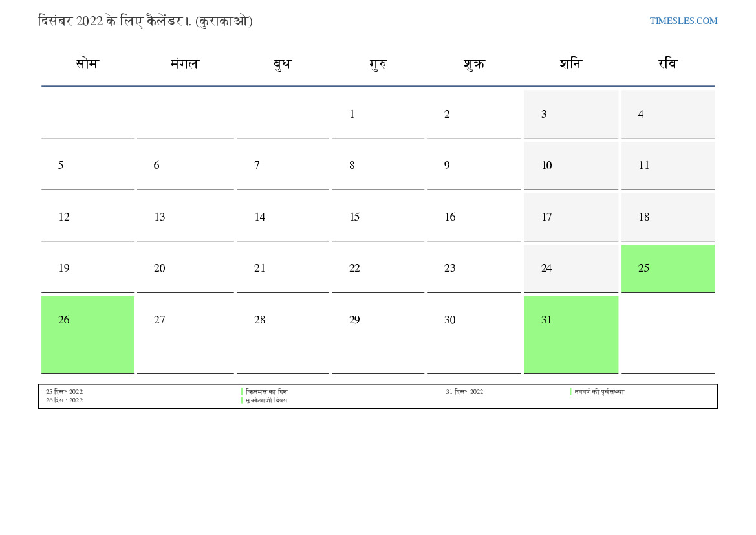The width and height of the screenshot is (756, 535).
Task: Pick date 17 in the calendar
Action: [571, 217]
